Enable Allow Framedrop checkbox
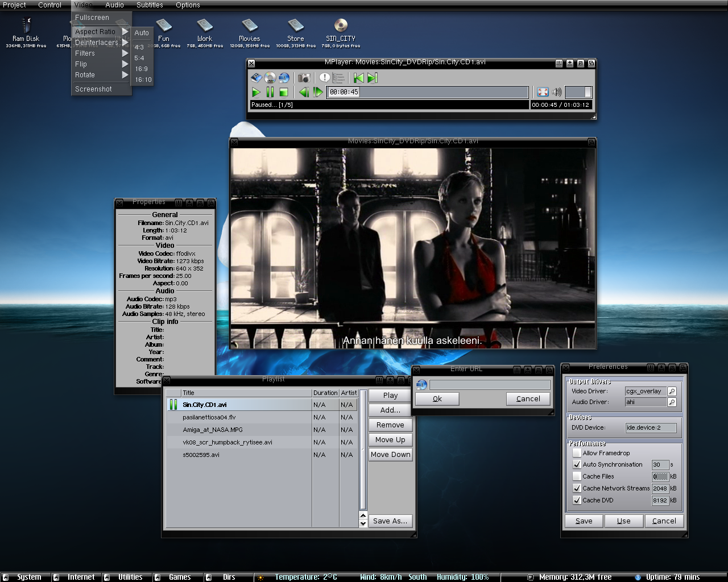Image resolution: width=728 pixels, height=582 pixels. pos(577,453)
